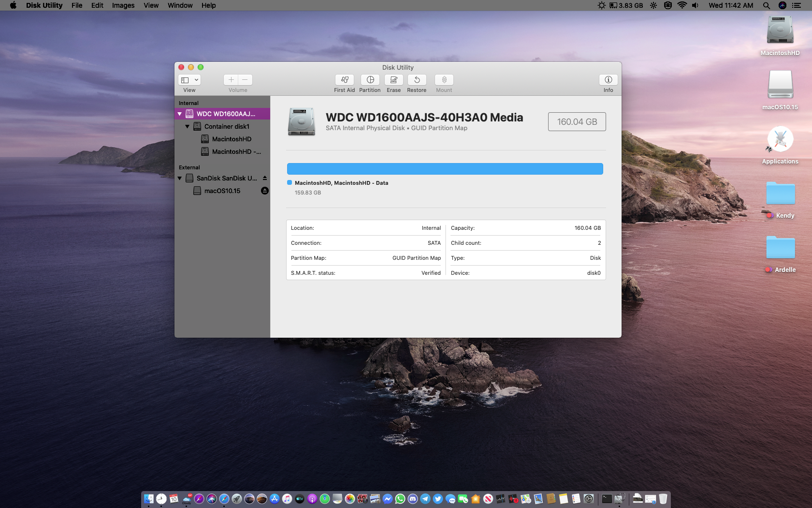Open the Edit menu
The width and height of the screenshot is (812, 508).
pyautogui.click(x=97, y=5)
